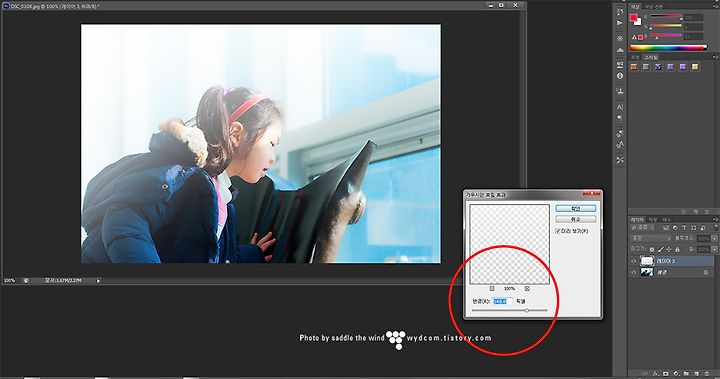Open the Layers panel flyout menu

pyautogui.click(x=716, y=219)
